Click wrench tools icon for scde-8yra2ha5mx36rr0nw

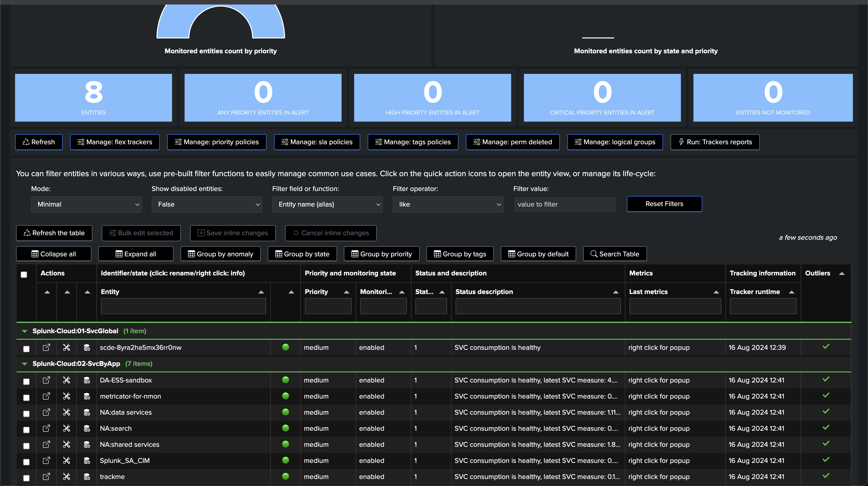pos(66,348)
